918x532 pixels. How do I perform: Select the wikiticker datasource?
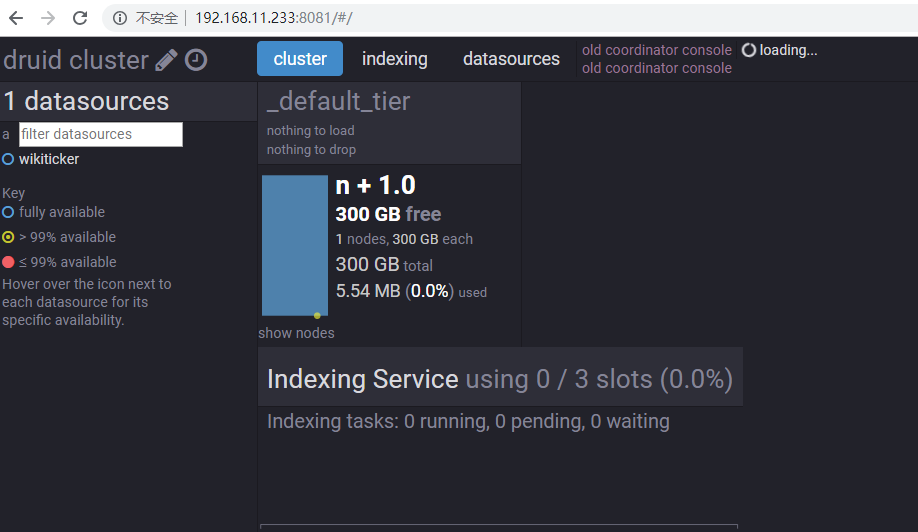[49, 159]
